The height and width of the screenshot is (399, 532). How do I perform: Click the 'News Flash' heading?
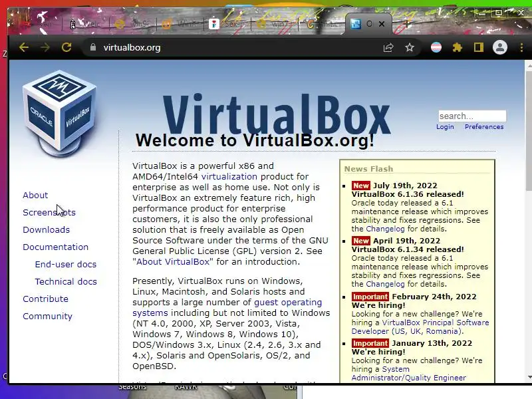368,169
